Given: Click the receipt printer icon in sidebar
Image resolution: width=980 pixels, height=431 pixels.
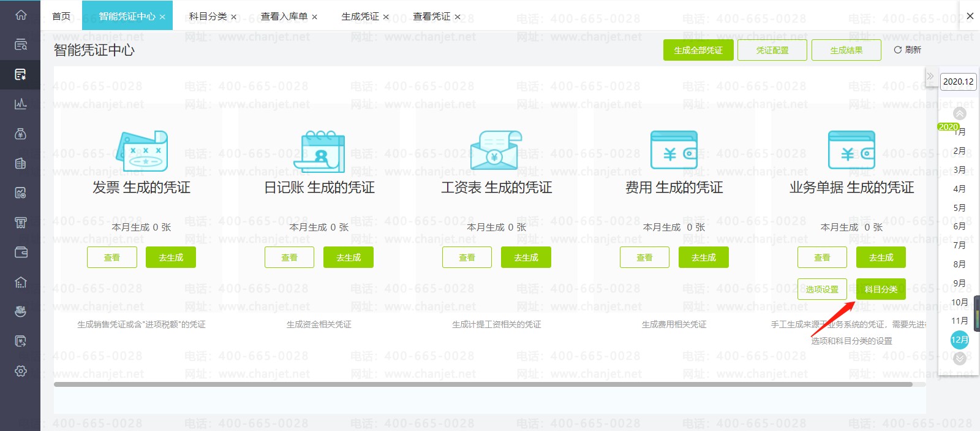Looking at the screenshot, I should tap(20, 223).
